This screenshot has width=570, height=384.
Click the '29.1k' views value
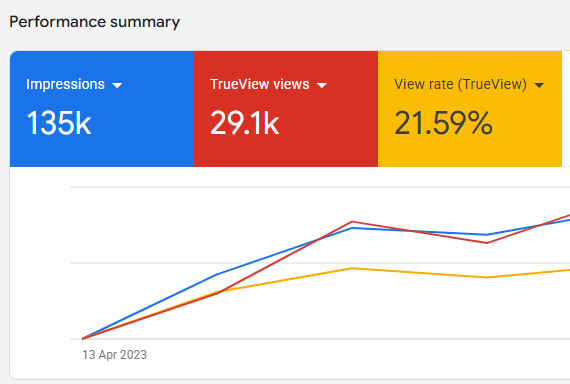click(x=245, y=123)
